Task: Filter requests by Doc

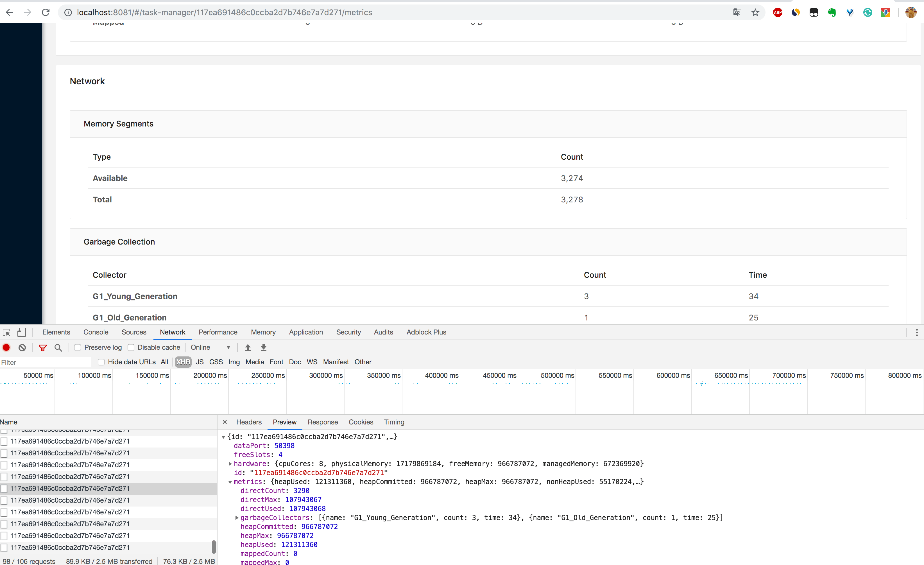Action: [295, 362]
